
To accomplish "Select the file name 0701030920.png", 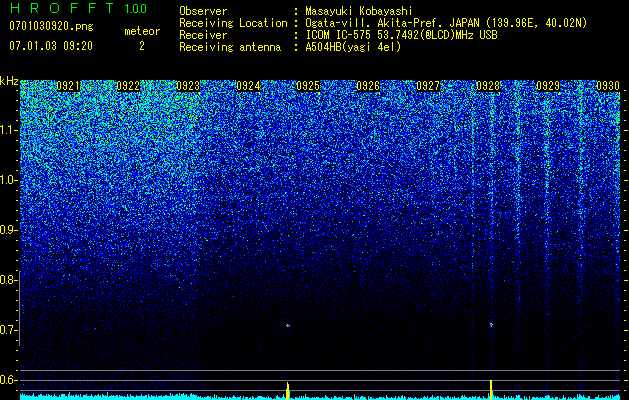I will (51, 27).
